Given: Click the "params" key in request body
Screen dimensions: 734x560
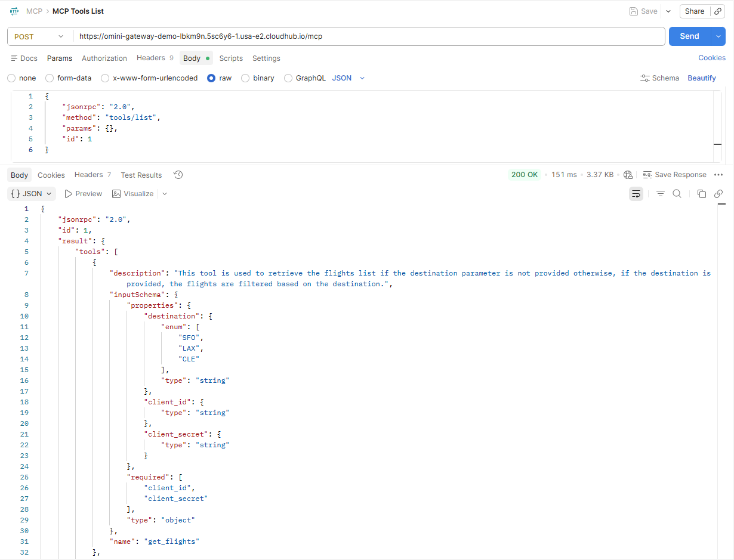Looking at the screenshot, I should click(x=79, y=128).
